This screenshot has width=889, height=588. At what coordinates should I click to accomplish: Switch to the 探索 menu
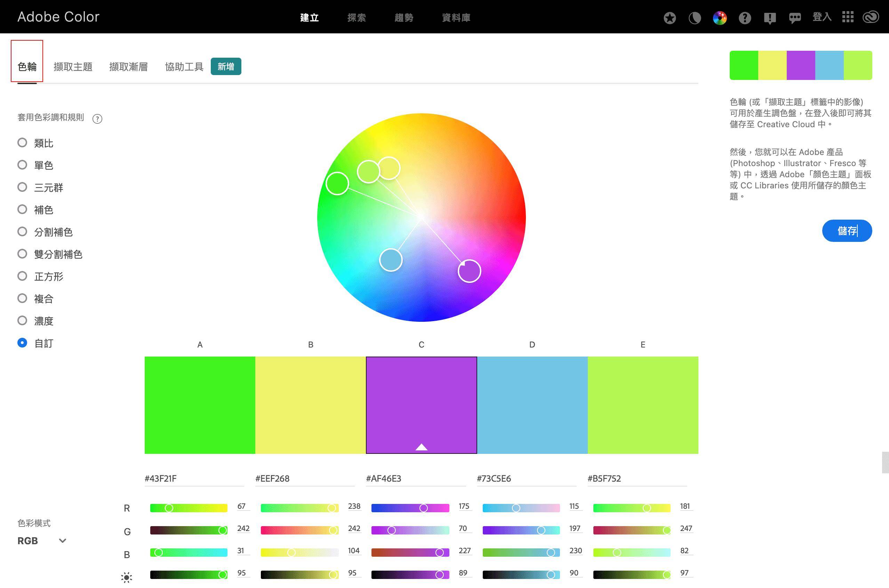pyautogui.click(x=356, y=18)
